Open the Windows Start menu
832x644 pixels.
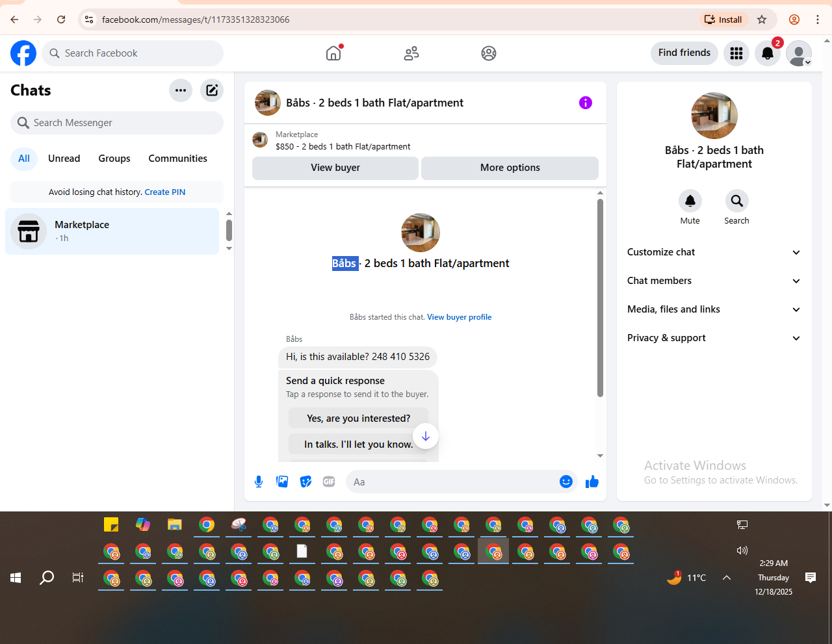point(16,578)
